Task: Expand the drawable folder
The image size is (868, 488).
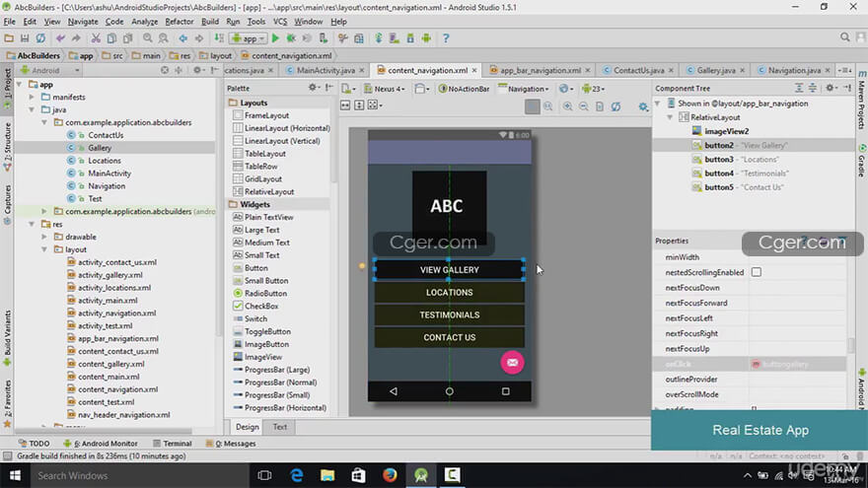Action: point(44,237)
